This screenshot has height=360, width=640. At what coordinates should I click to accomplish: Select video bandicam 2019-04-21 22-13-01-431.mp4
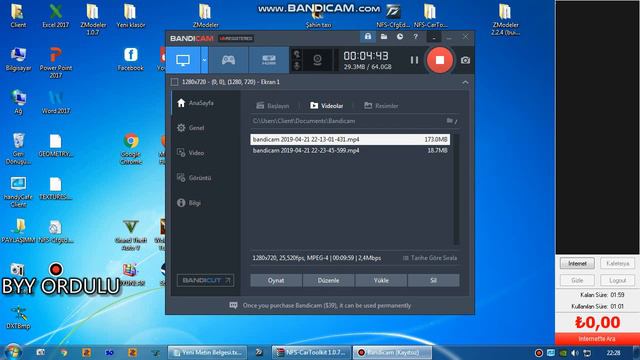(x=350, y=139)
